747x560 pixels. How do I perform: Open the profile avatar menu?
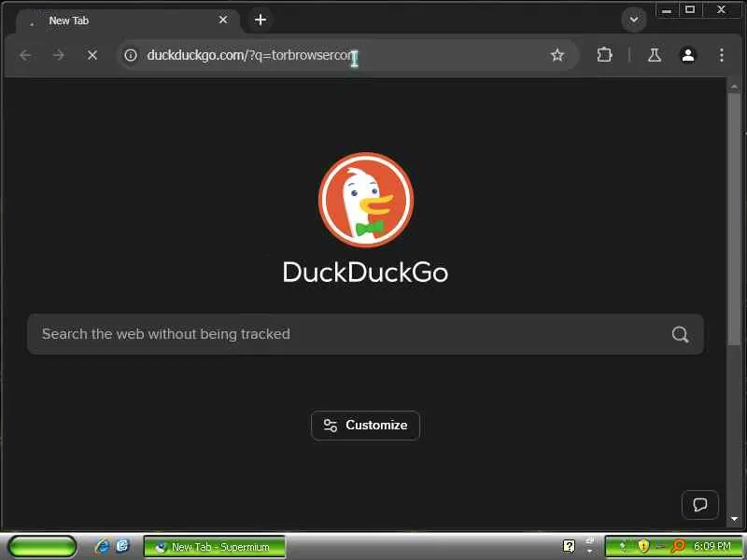coord(688,55)
